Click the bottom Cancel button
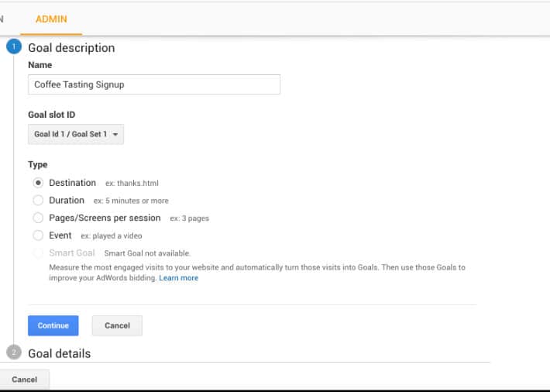Screen dimensions: 550x392 click(x=24, y=380)
